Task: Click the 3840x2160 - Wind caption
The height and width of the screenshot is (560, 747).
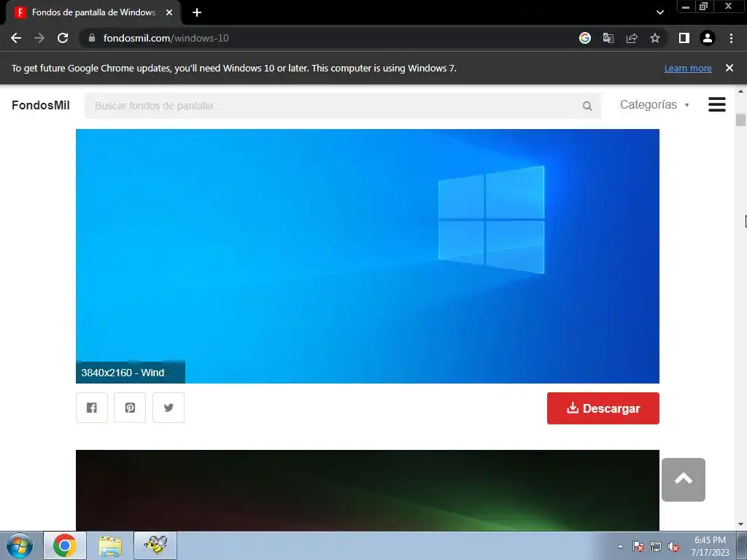Action: coord(130,373)
